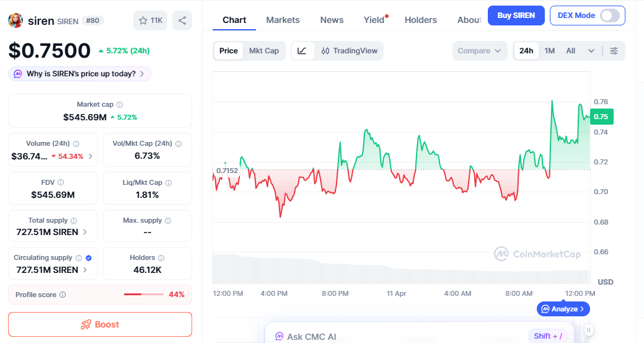Expand more time range options chevron

591,51
